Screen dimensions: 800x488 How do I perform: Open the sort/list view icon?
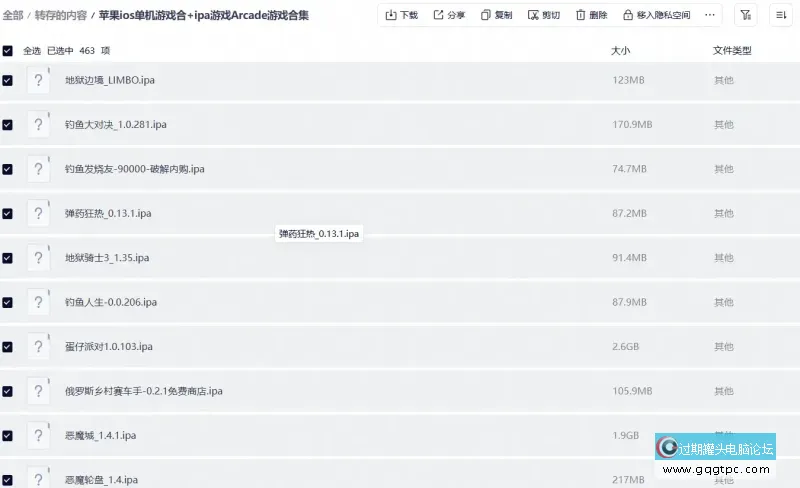pyautogui.click(x=781, y=15)
